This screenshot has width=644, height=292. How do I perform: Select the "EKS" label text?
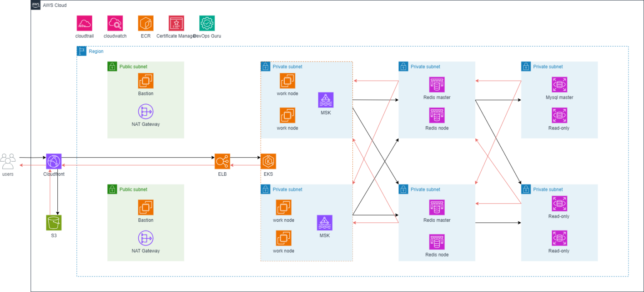(x=268, y=174)
